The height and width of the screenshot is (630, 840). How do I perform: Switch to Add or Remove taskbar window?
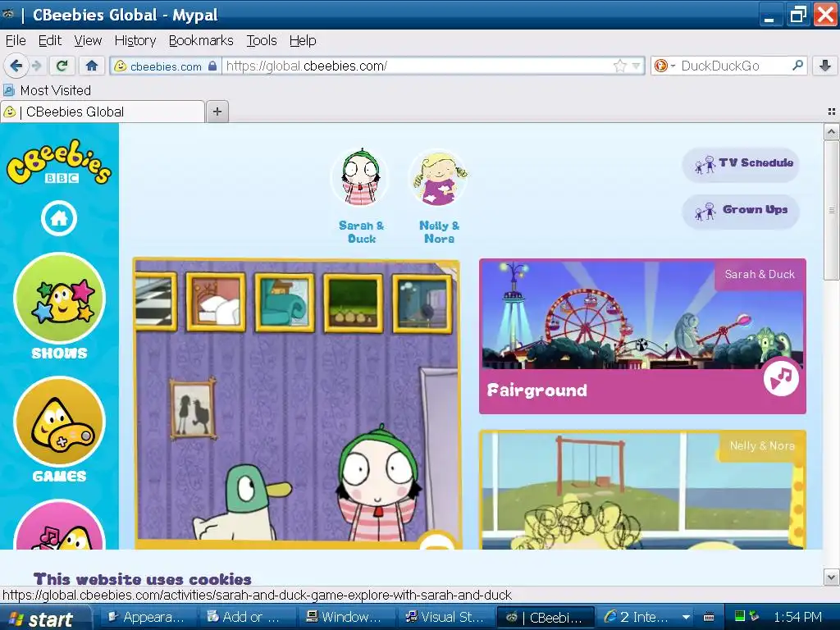click(244, 617)
